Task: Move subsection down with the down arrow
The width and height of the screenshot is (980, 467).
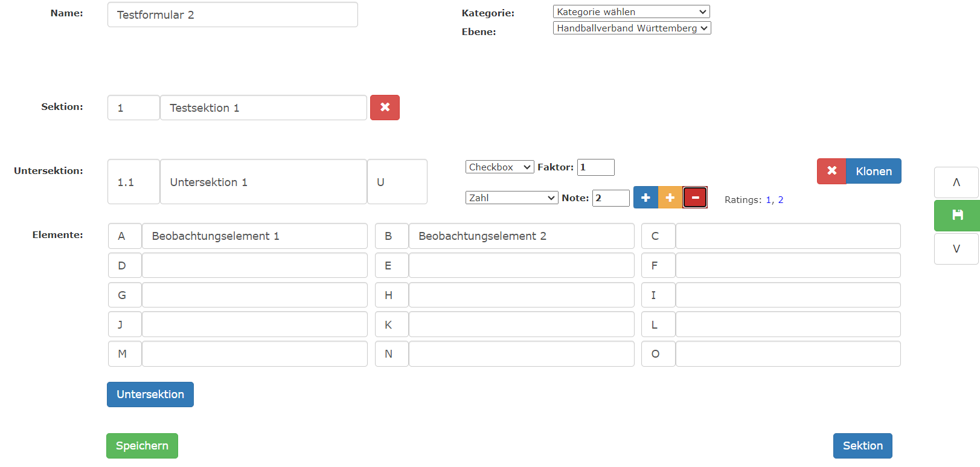Action: point(956,249)
